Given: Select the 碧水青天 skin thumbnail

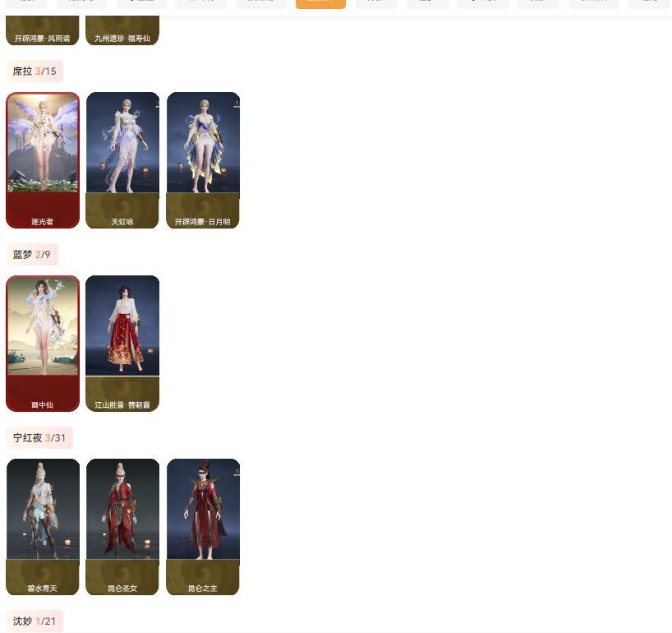Looking at the screenshot, I should (43, 526).
